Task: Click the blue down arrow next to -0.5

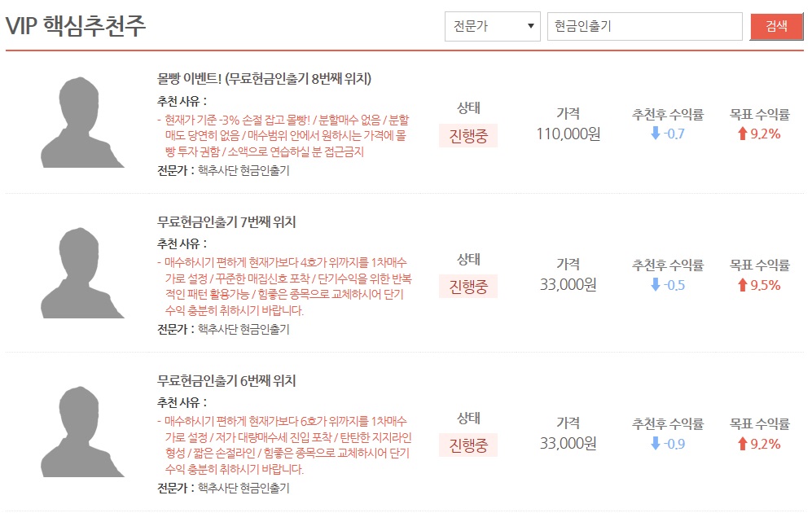Action: 656,285
